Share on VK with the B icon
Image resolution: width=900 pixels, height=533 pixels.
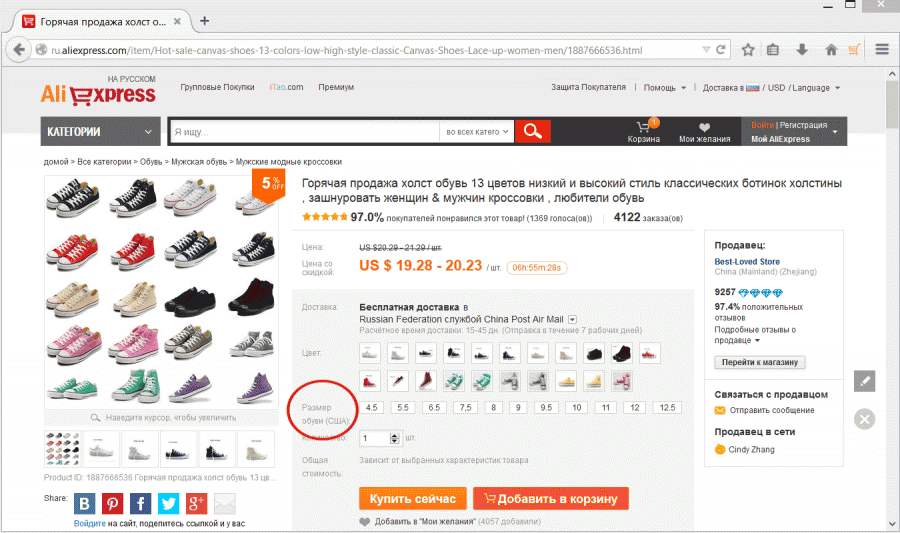(84, 503)
